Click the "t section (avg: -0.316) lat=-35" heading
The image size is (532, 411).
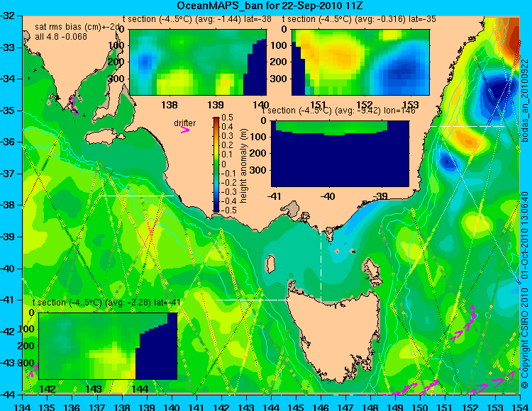tap(359, 19)
